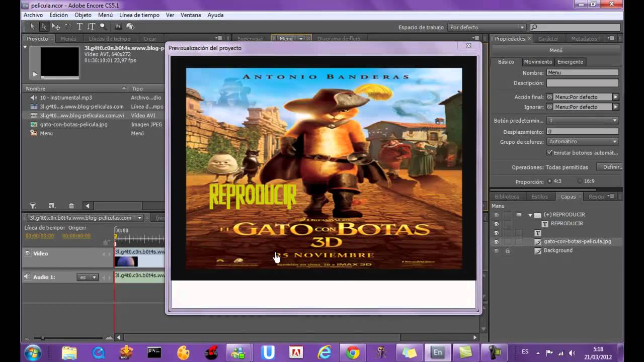644x362 pixels.
Task: Pick the Rotate tool
Action: (68, 27)
